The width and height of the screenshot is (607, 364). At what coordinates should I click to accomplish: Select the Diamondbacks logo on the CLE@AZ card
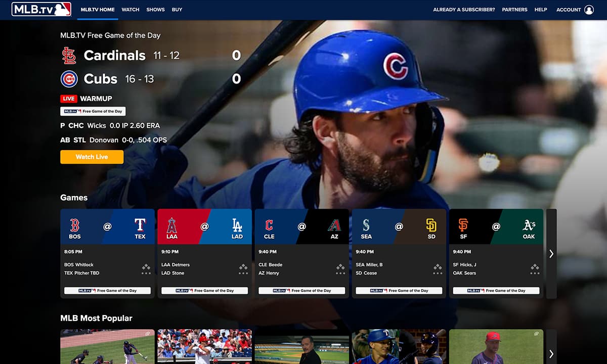click(334, 226)
